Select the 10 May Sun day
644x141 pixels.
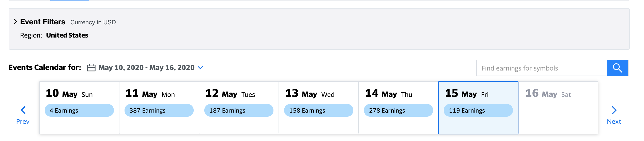coord(69,94)
